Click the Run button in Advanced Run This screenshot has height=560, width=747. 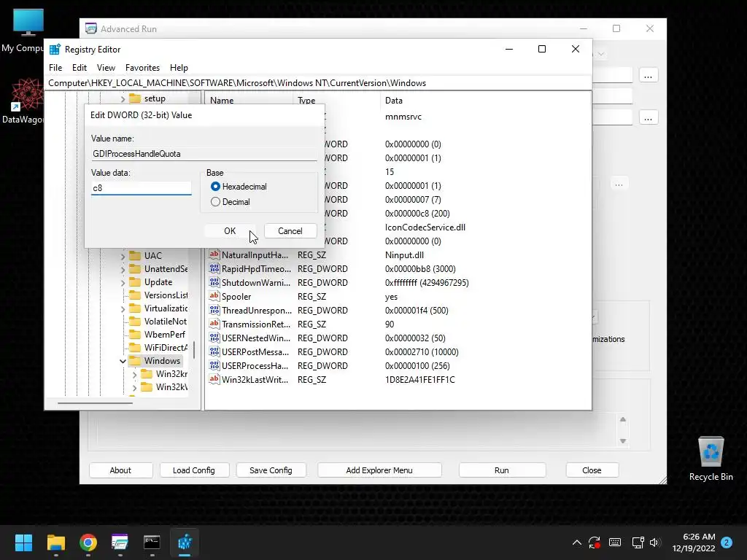[502, 470]
